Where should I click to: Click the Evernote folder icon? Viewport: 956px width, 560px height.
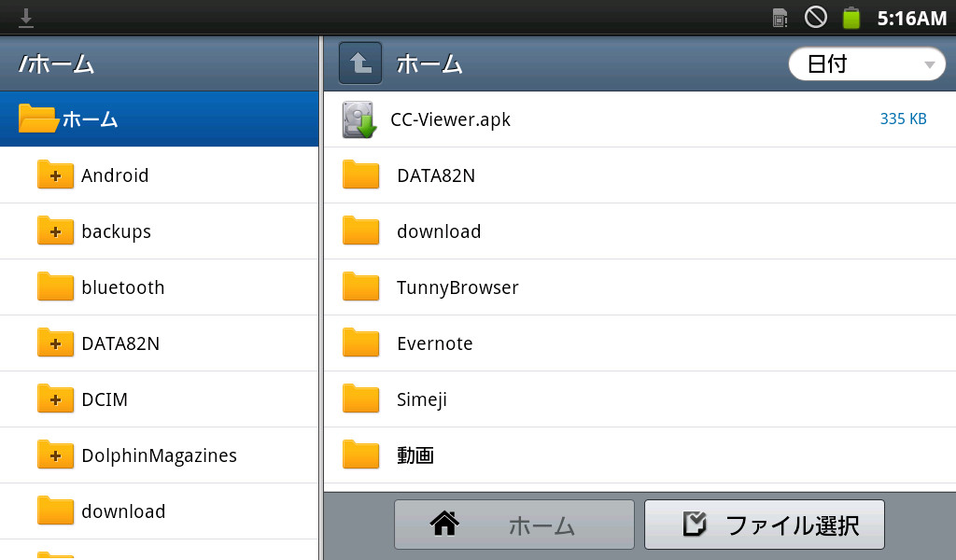point(360,343)
